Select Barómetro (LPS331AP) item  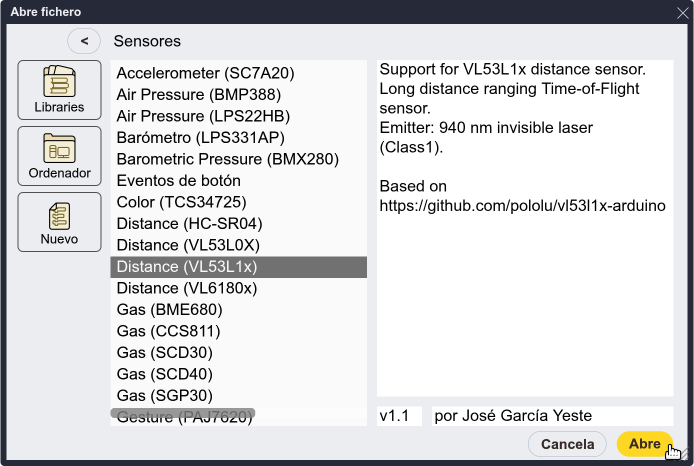(x=239, y=138)
